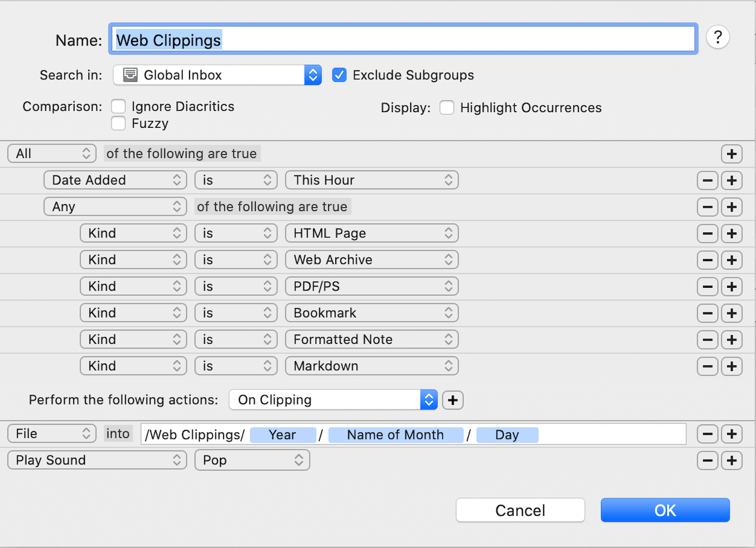
Task: Click the Cancel button
Action: click(520, 510)
